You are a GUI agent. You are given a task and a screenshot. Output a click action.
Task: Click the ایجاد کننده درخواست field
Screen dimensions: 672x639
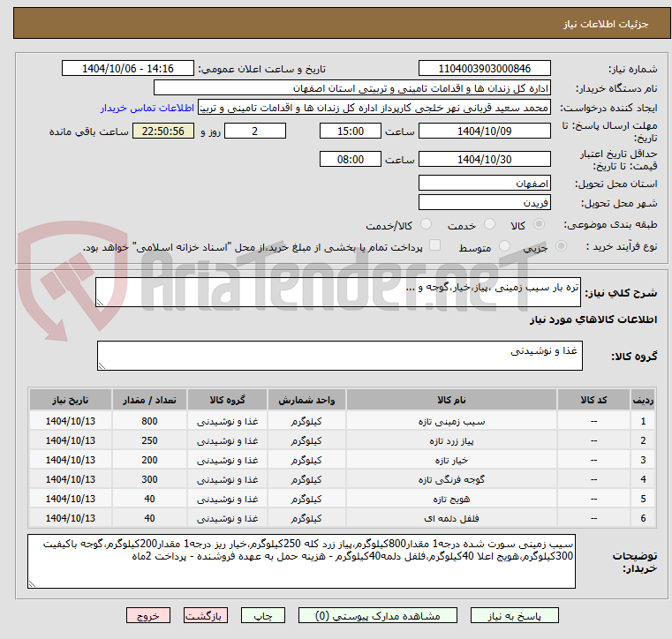374,108
